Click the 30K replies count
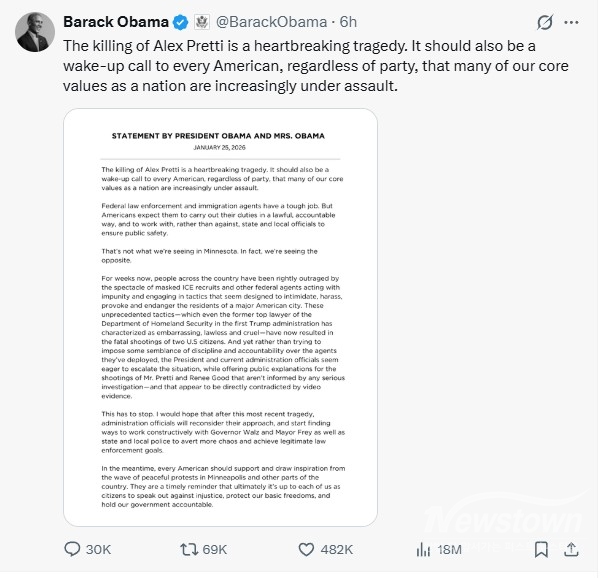613x578 pixels. 100,549
